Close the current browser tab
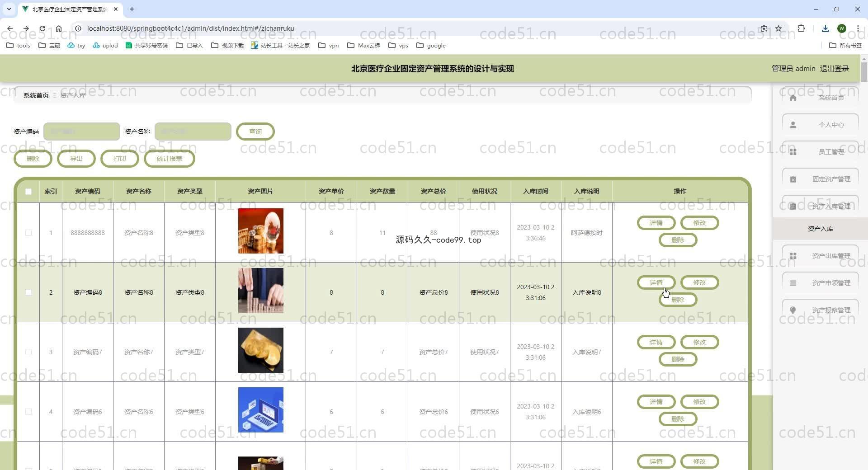The width and height of the screenshot is (868, 470). [116, 9]
